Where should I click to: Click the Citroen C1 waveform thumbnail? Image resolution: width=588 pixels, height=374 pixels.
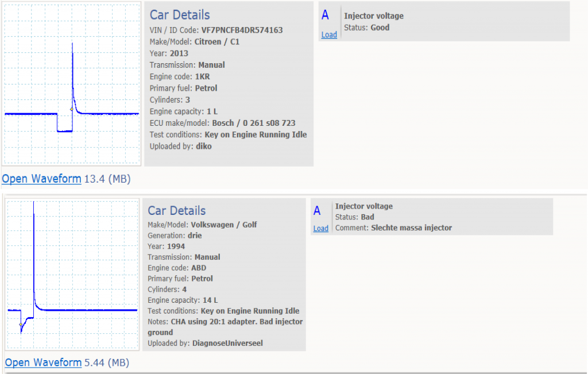click(72, 84)
